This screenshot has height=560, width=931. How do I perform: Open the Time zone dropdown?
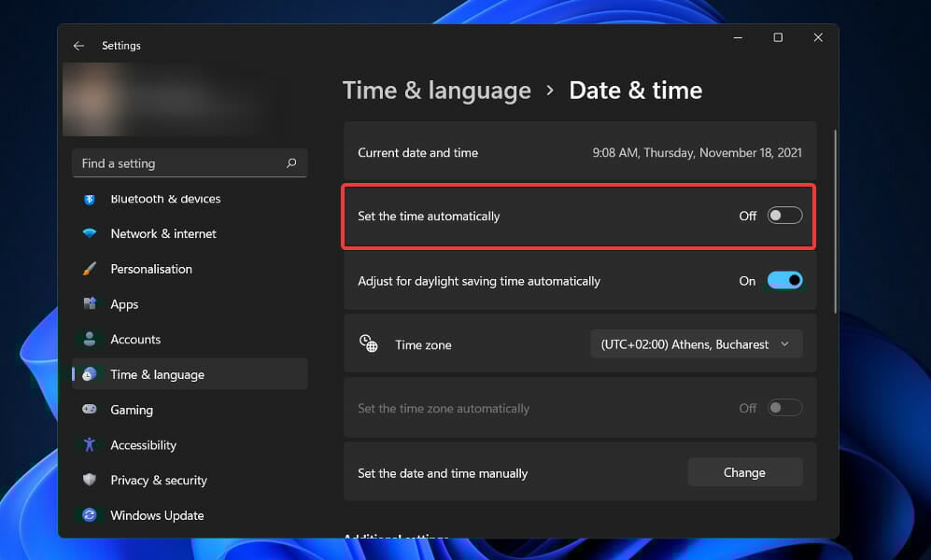697,344
